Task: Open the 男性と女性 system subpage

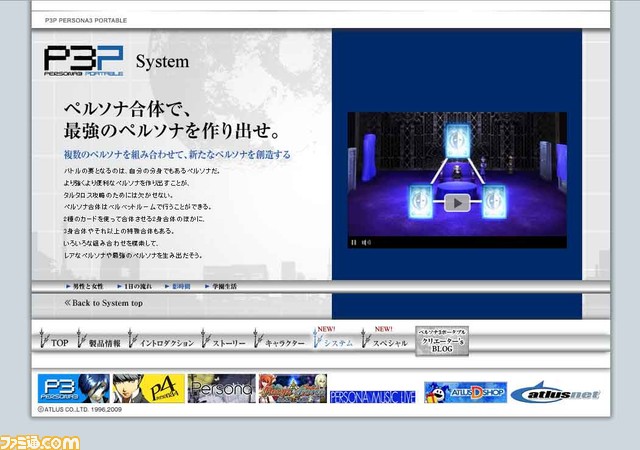Action: [x=84, y=286]
